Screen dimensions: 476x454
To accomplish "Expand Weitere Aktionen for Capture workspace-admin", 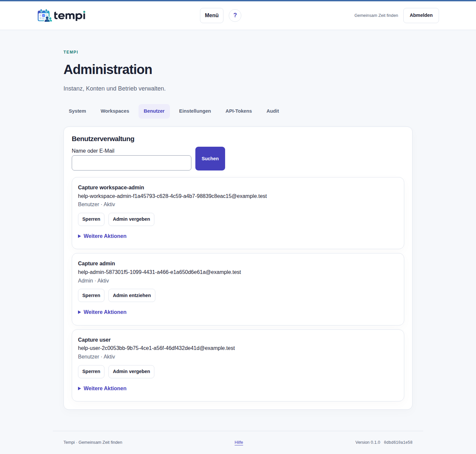I will (x=102, y=236).
